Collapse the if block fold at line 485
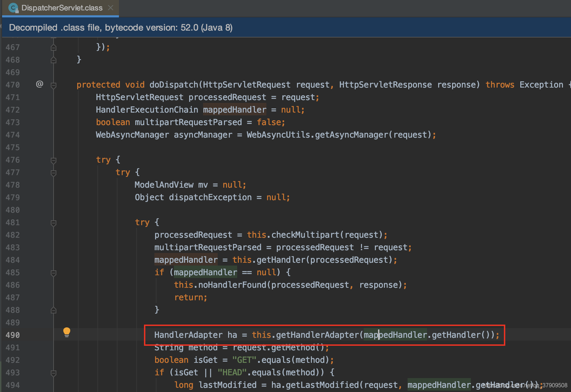571x392 pixels. tap(54, 273)
